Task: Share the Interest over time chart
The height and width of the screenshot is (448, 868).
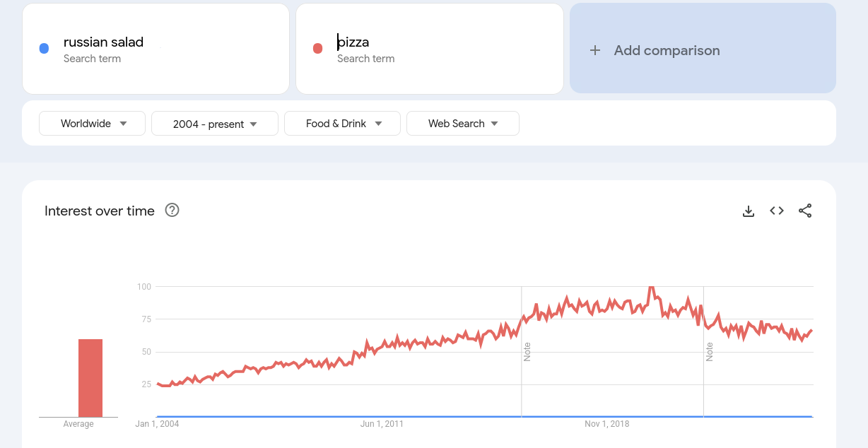Action: tap(805, 211)
